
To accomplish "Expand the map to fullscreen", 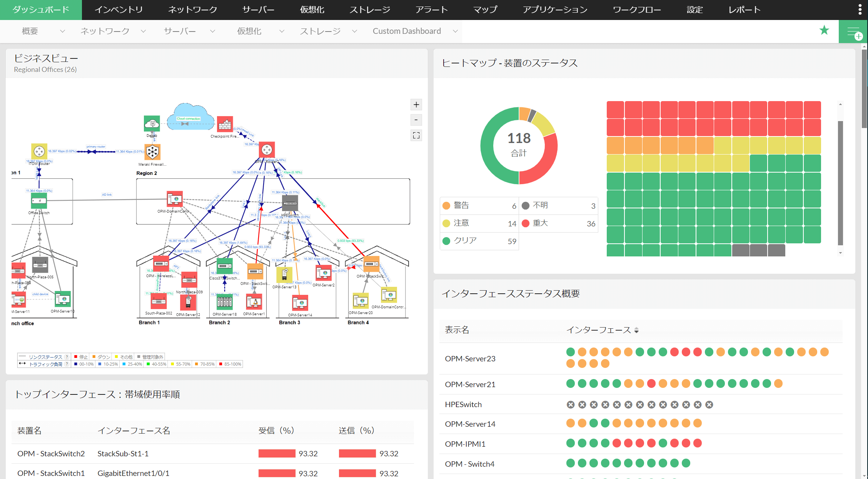I will pyautogui.click(x=416, y=135).
